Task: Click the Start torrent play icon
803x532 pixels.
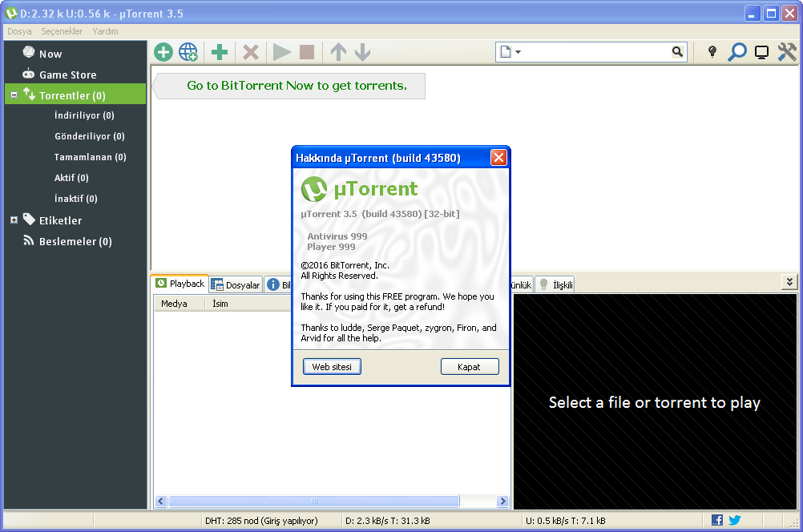Action: pyautogui.click(x=281, y=52)
